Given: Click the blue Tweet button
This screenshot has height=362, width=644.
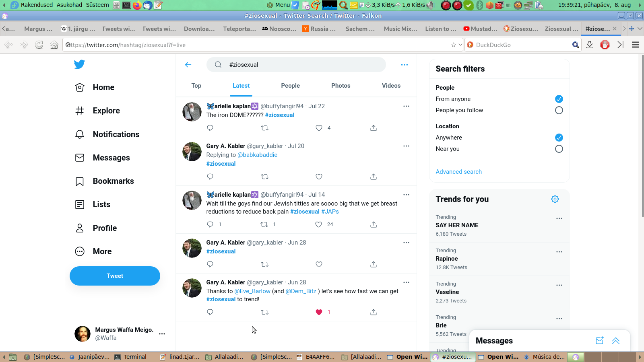Looking at the screenshot, I should click(115, 276).
